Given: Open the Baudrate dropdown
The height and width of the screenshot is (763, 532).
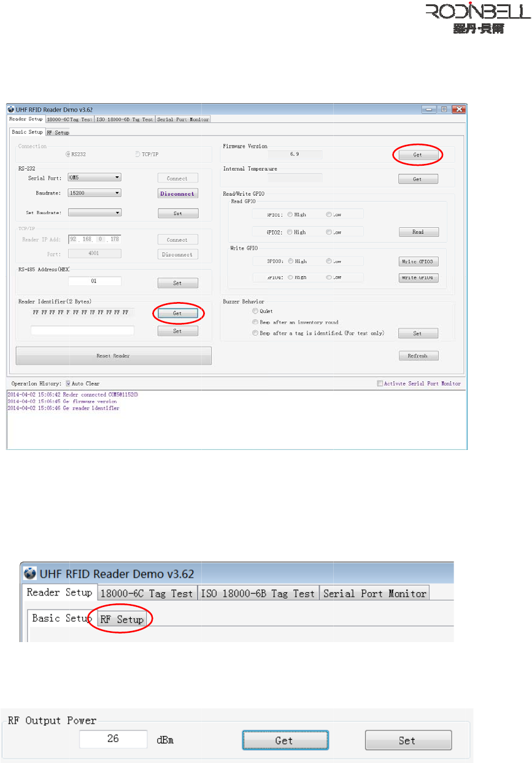Looking at the screenshot, I should 94,193.
